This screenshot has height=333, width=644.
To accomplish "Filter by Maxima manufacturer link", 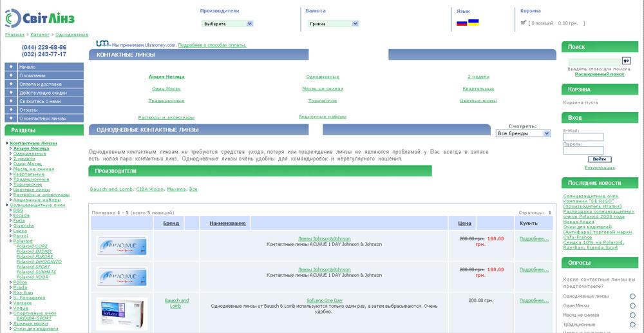I will point(176,189).
